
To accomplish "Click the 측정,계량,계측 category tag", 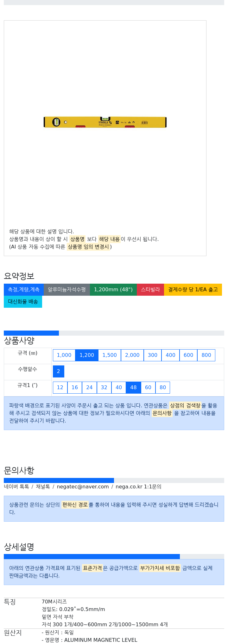I will [x=24, y=290].
